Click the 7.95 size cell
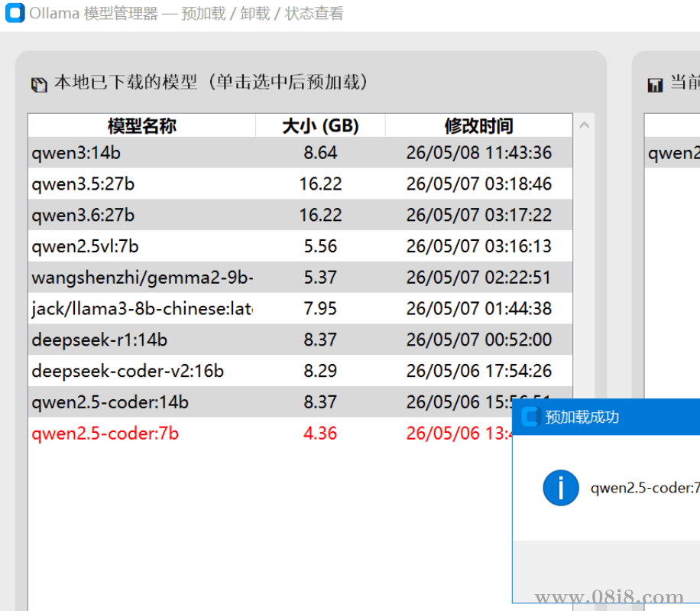This screenshot has width=700, height=611. (x=320, y=309)
